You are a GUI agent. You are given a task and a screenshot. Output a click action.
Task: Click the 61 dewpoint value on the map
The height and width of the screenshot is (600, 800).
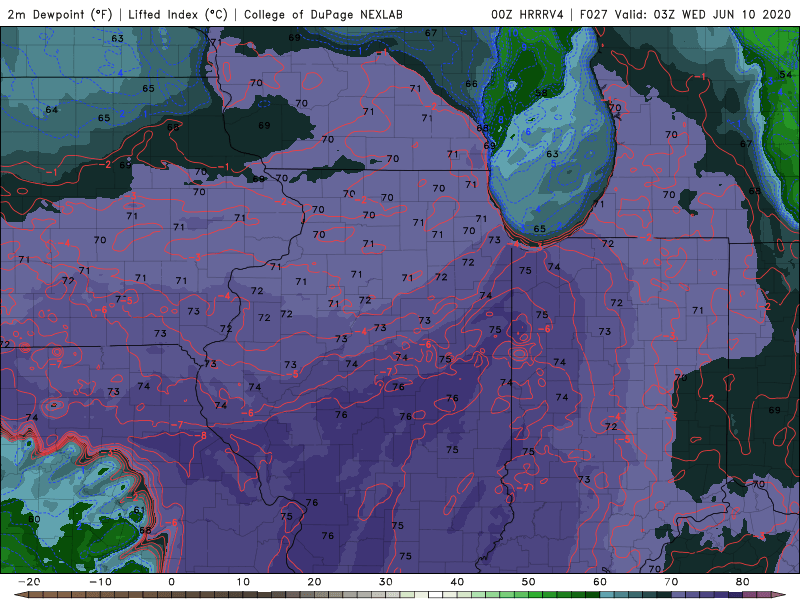[139, 510]
